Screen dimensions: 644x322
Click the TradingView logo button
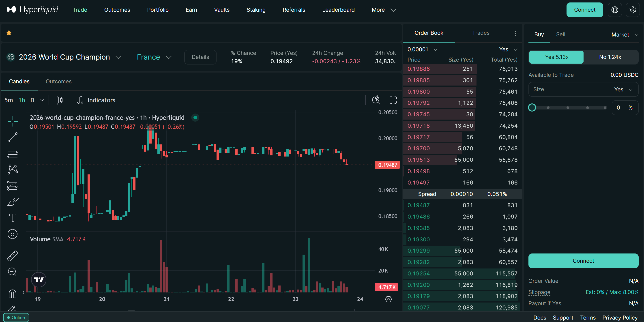39,280
